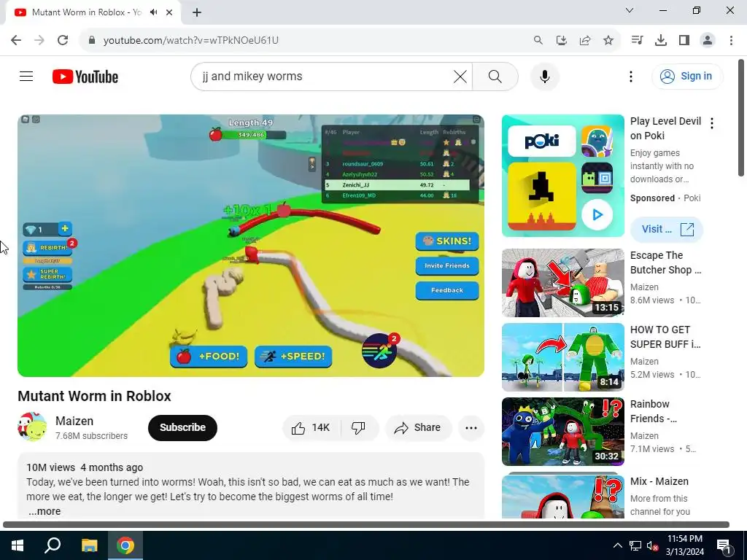Open HOW TO GET SUPER BUFF video title
The image size is (747, 560).
665,337
